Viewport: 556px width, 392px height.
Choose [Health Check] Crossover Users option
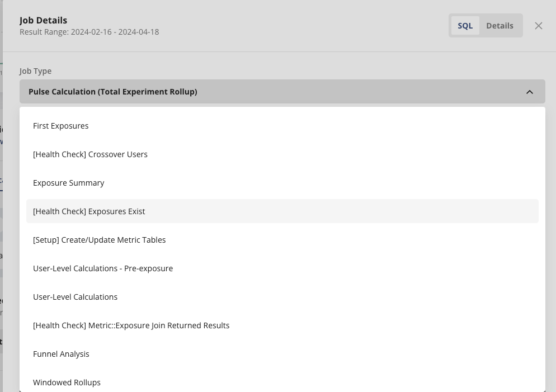coord(90,154)
